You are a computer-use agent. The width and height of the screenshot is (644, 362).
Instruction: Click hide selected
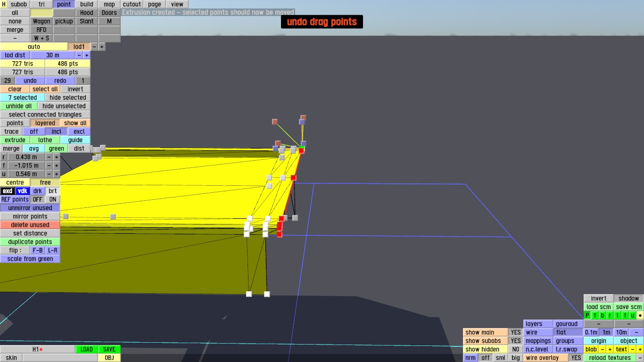68,98
